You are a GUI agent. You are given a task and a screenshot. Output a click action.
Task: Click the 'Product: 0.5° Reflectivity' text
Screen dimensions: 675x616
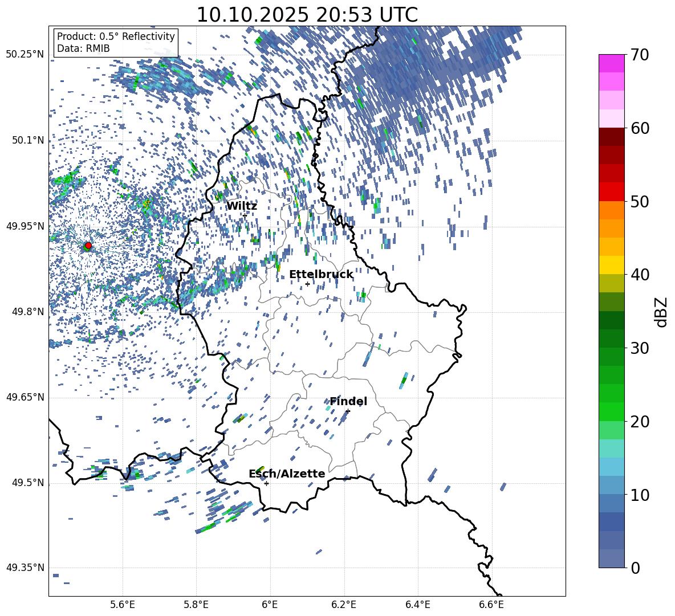click(x=116, y=36)
